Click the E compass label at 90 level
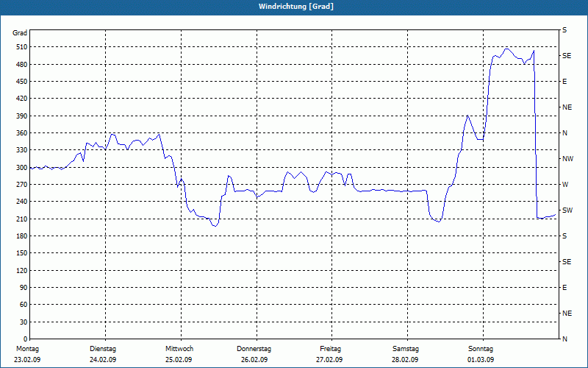 (x=564, y=287)
